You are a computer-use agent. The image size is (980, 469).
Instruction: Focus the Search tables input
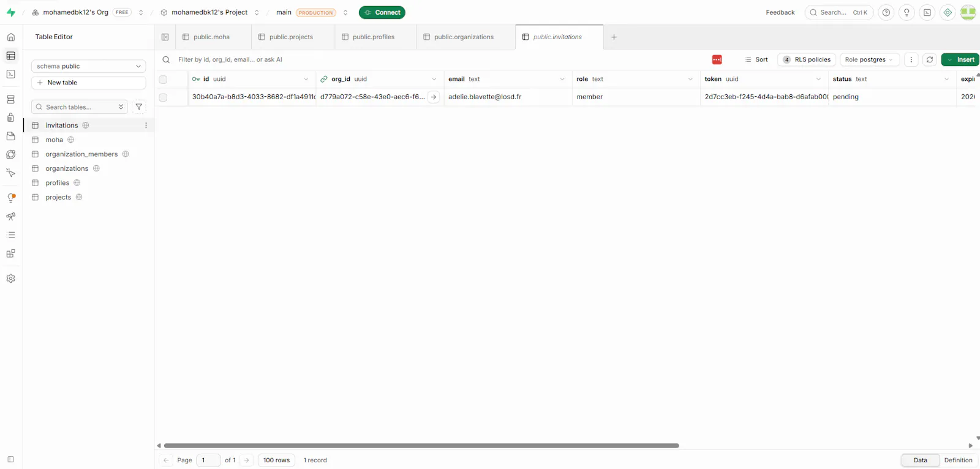pos(80,107)
